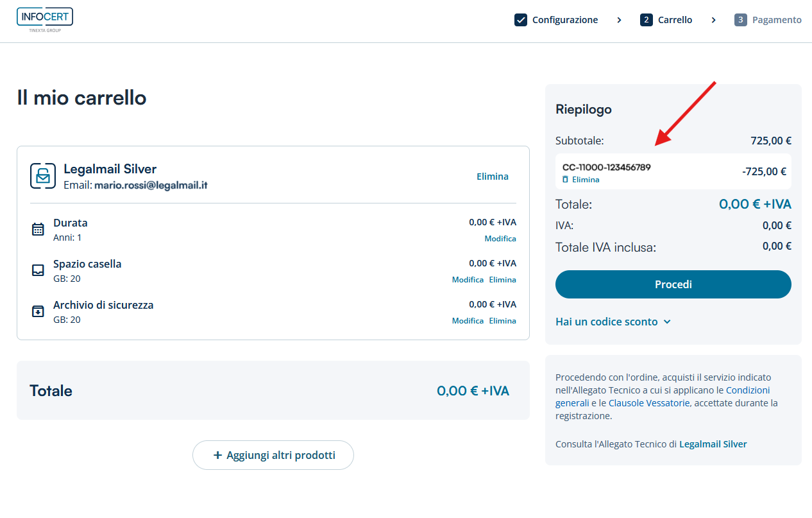The height and width of the screenshot is (518, 812).
Task: Click Elimina for Archivio di sicurezza
Action: point(503,321)
